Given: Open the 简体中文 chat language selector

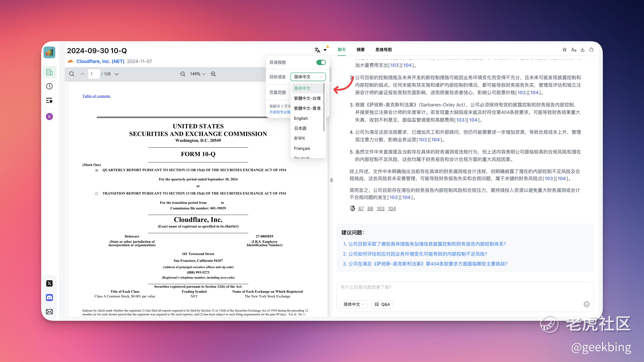Looking at the screenshot, I should pyautogui.click(x=353, y=304).
